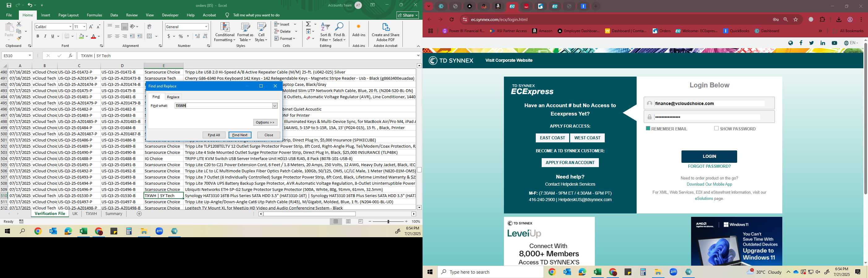Open Chrome Extensions puzzle icon
This screenshot has height=278, width=868.
(x=823, y=19)
